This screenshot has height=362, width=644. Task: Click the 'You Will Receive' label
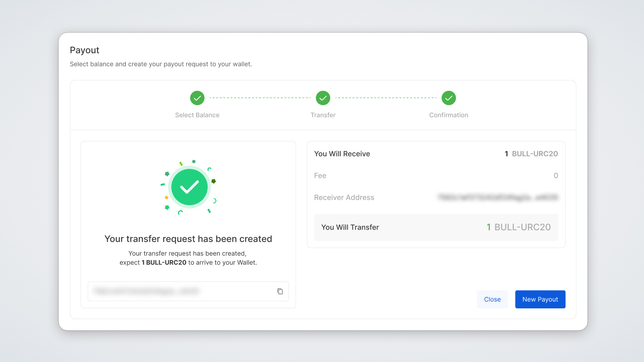coord(342,154)
